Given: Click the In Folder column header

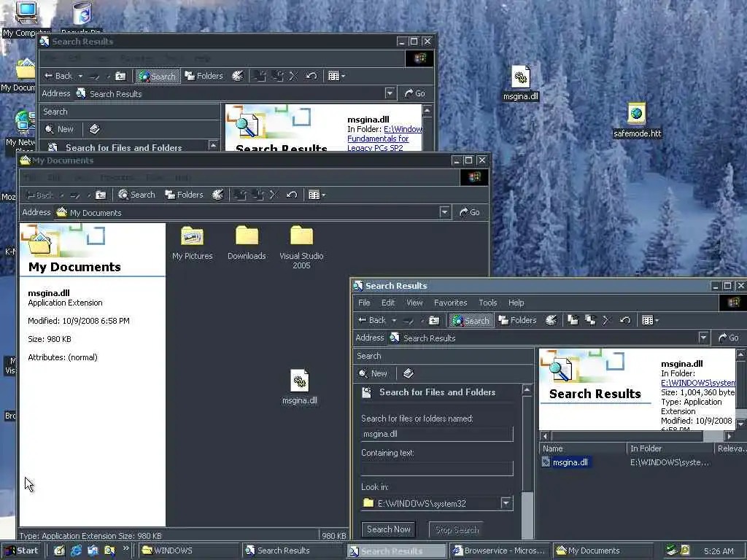Looking at the screenshot, I should click(670, 448).
